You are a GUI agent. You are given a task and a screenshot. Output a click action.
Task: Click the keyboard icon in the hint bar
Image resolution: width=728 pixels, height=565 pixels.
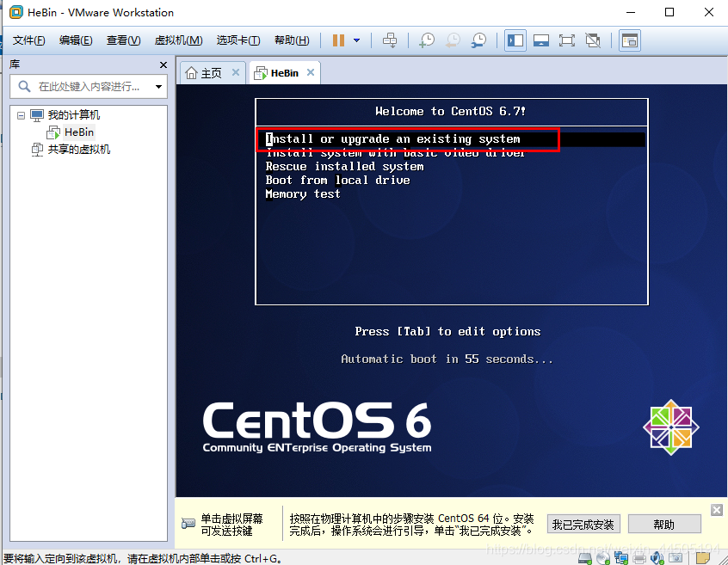pyautogui.click(x=188, y=524)
